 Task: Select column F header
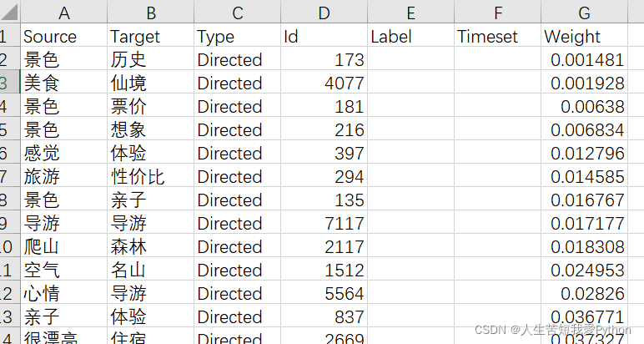point(498,12)
